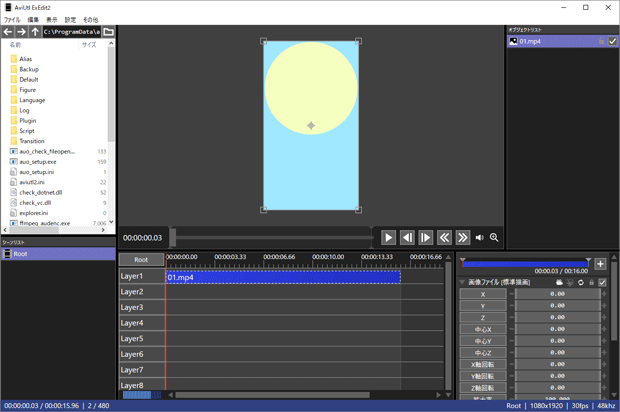Image resolution: width=620 pixels, height=412 pixels.
Task: Open the 編集 menu
Action: (33, 20)
